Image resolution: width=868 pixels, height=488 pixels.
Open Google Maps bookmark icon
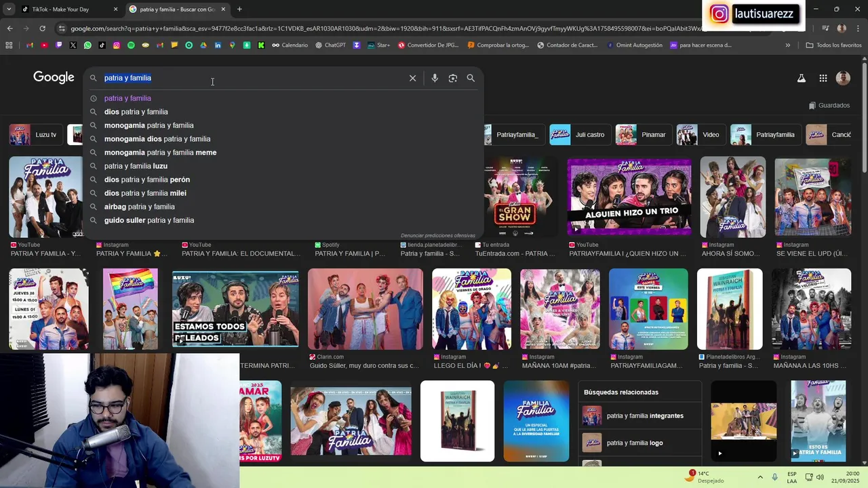pyautogui.click(x=232, y=45)
